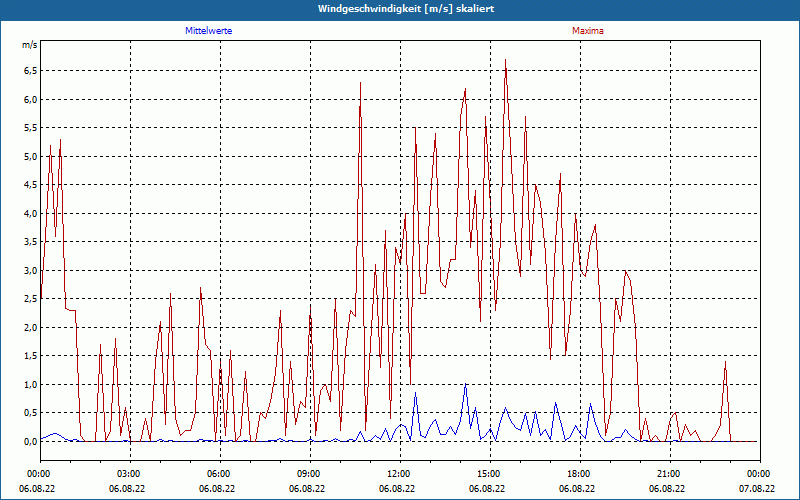Click the 15:00 time axis label
Screen dimensions: 800x500
click(x=490, y=474)
